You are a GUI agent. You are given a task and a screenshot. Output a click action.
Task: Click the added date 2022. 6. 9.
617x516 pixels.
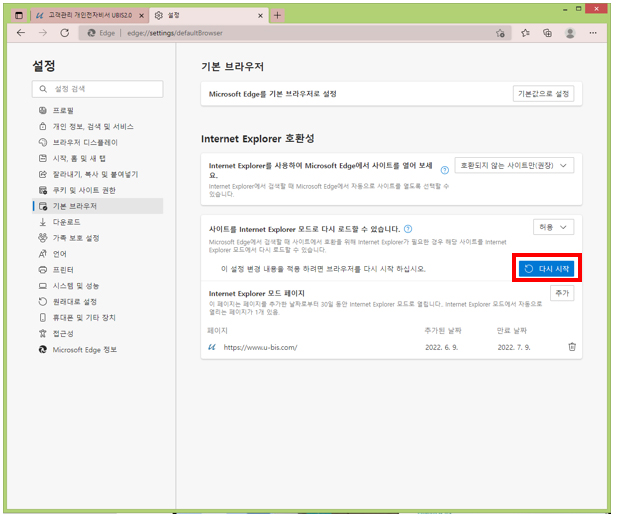442,347
